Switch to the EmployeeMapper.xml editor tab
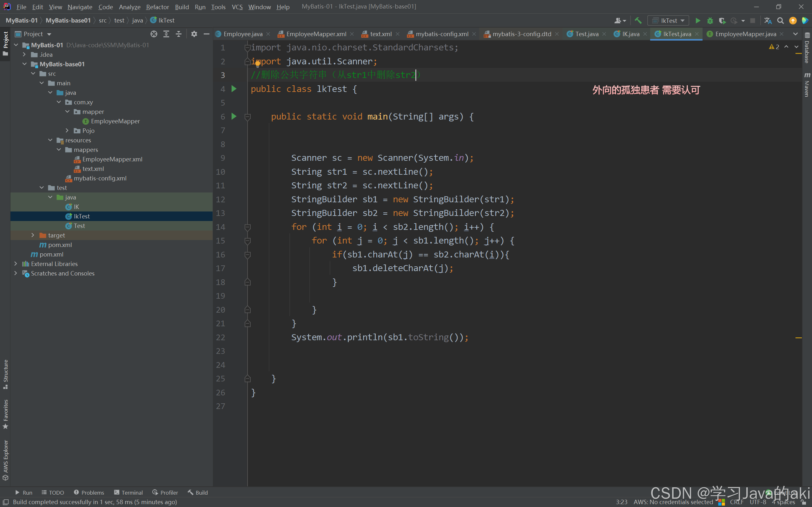This screenshot has height=507, width=812. [x=316, y=34]
